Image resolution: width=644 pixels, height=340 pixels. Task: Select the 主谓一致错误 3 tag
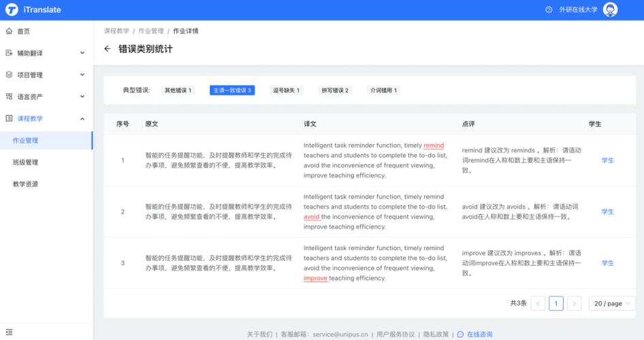tap(232, 90)
